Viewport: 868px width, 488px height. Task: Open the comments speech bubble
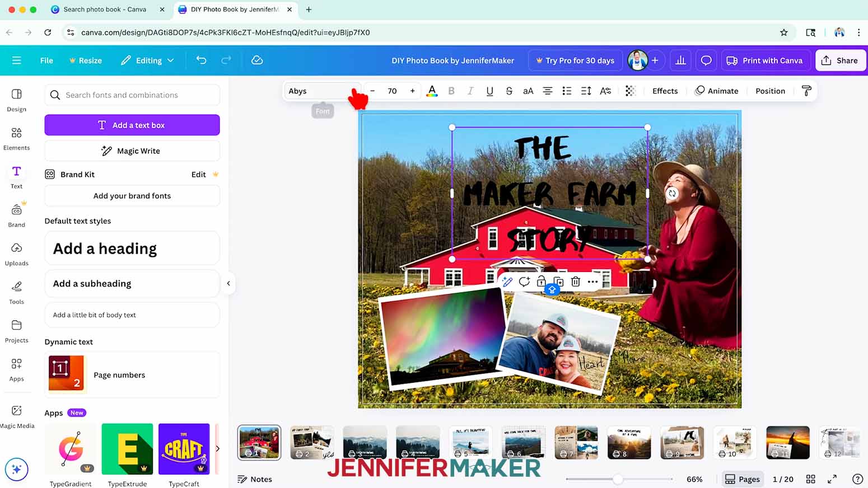[x=706, y=60]
